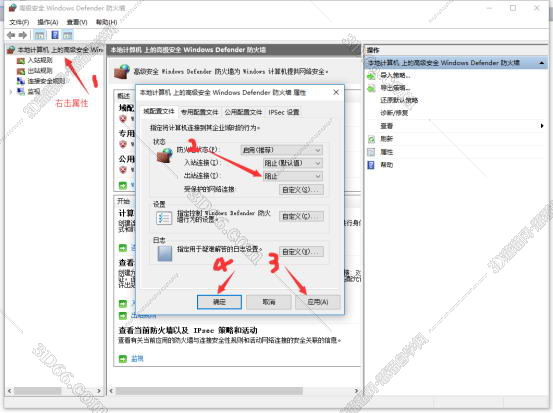Click the 帮助 icon in the Actions pane
This screenshot has width=553, height=413.
tap(371, 165)
